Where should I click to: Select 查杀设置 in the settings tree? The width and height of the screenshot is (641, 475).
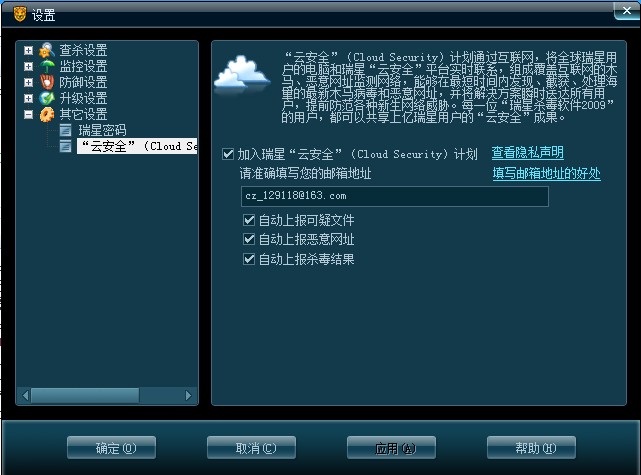[x=83, y=50]
